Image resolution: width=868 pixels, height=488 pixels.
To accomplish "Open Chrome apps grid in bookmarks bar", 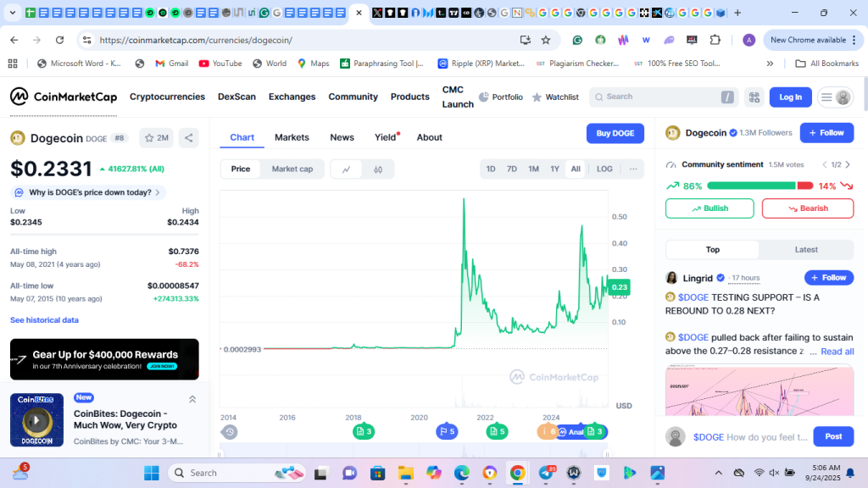I will tap(13, 64).
